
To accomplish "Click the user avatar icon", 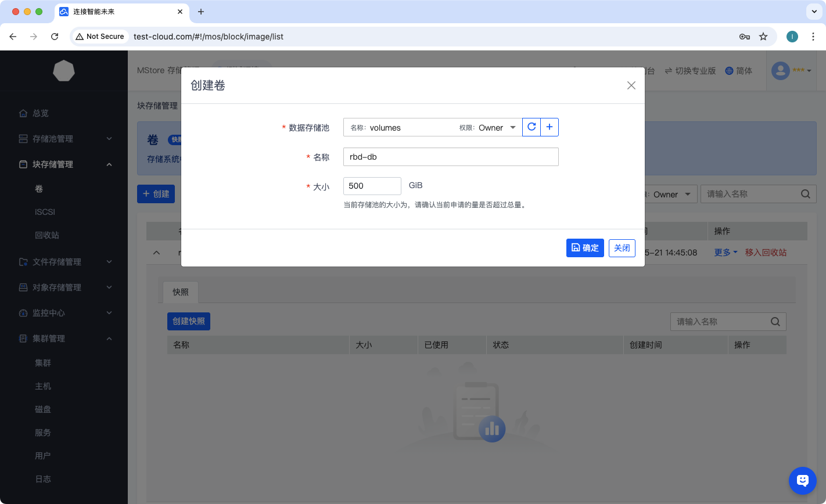I will (780, 71).
